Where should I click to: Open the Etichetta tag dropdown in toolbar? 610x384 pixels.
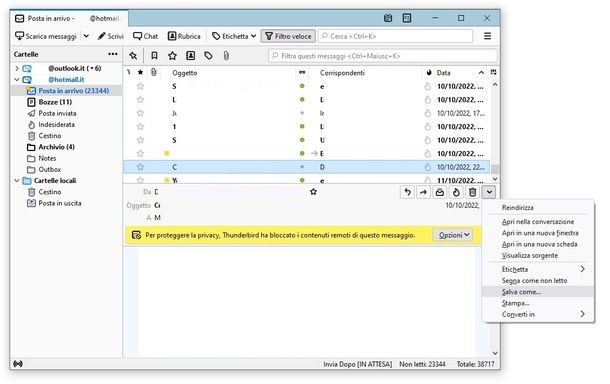[x=234, y=36]
